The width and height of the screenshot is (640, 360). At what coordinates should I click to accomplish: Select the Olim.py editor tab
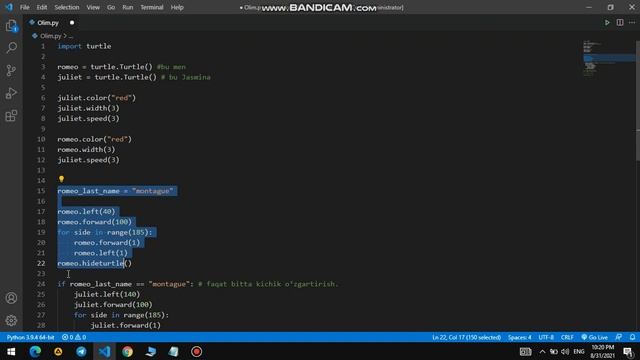pos(51,23)
